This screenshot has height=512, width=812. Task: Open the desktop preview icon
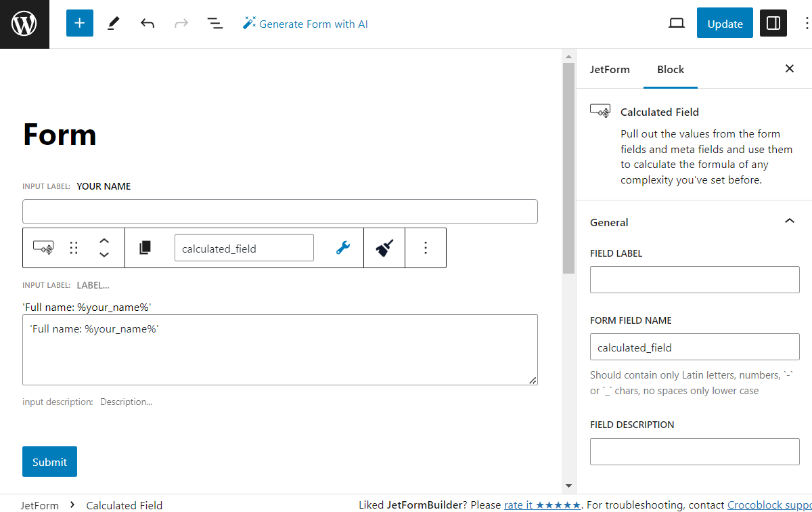pyautogui.click(x=676, y=22)
